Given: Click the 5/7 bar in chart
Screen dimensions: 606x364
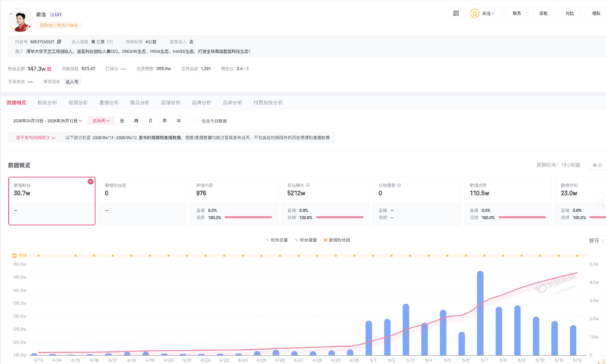Looking at the screenshot, I should click(x=480, y=313).
